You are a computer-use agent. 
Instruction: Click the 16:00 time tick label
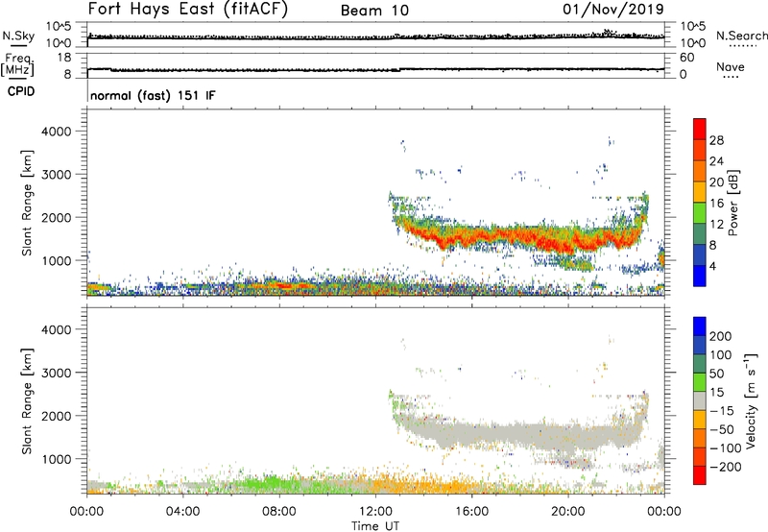[471, 512]
